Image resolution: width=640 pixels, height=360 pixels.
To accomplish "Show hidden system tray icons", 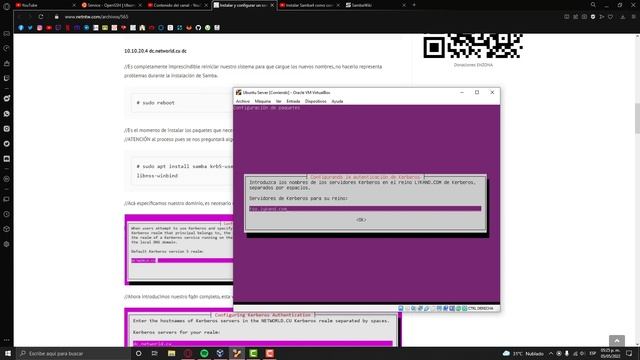I will click(551, 353).
